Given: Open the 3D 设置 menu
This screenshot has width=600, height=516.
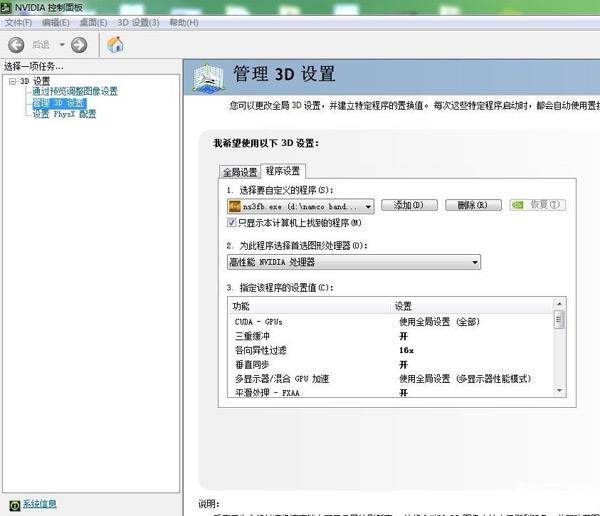Looking at the screenshot, I should [138, 22].
